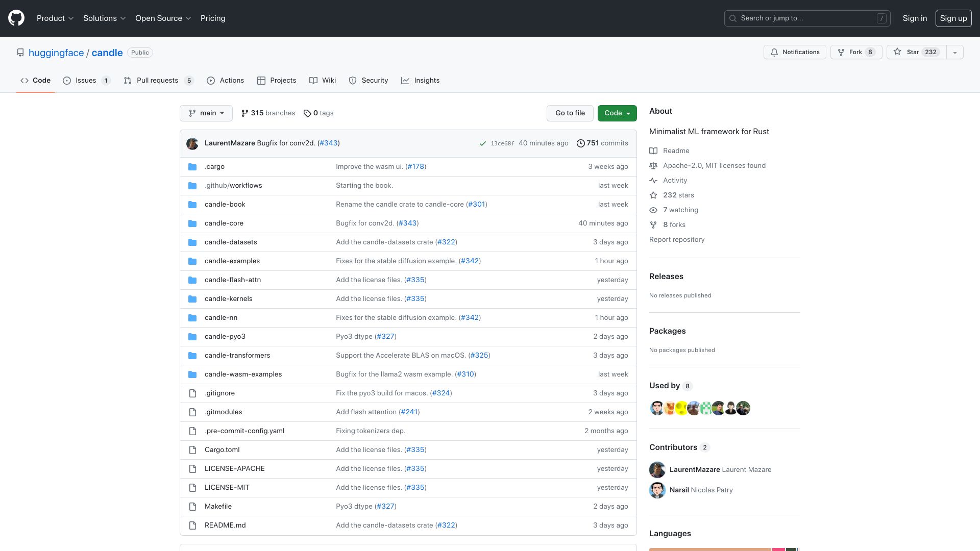
Task: Open the .cargo folder icon
Action: [192, 167]
